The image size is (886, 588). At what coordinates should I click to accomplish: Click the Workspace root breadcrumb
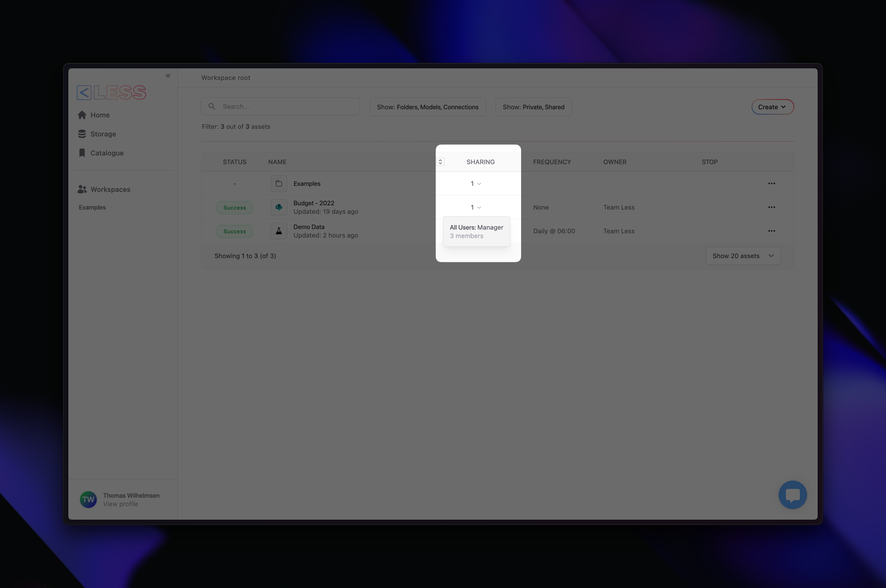226,78
